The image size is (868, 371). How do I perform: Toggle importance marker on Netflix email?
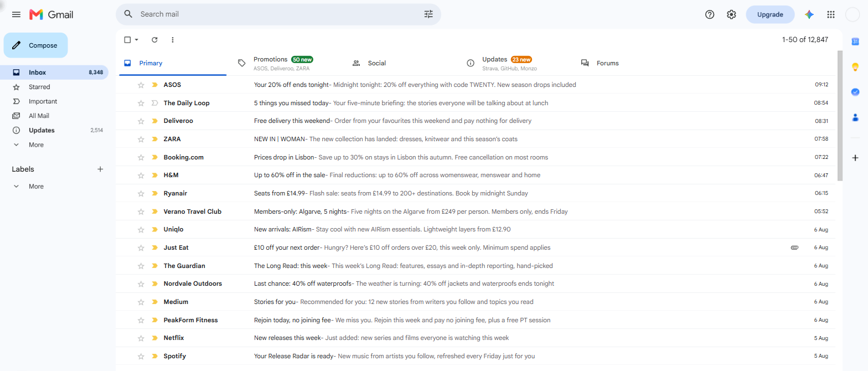click(x=154, y=338)
